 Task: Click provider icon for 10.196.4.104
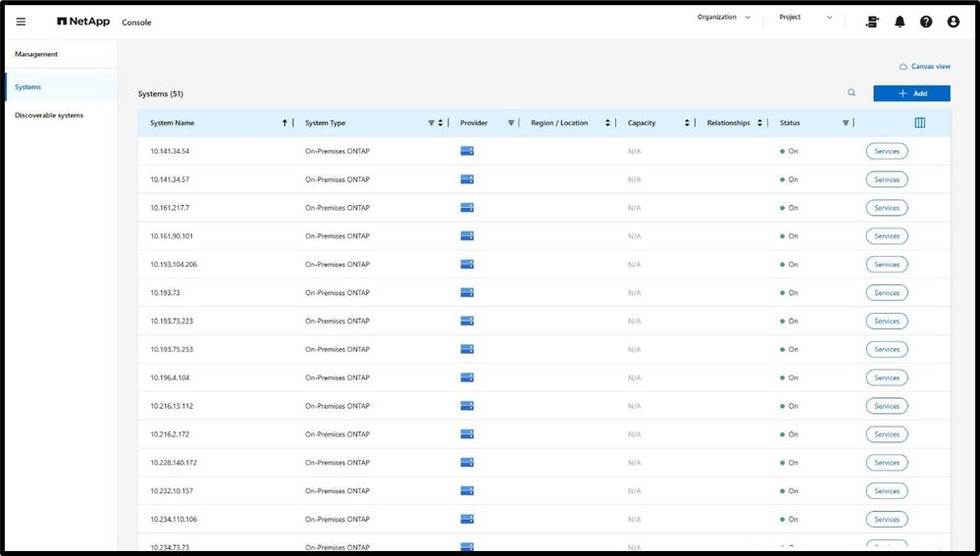[x=467, y=378]
